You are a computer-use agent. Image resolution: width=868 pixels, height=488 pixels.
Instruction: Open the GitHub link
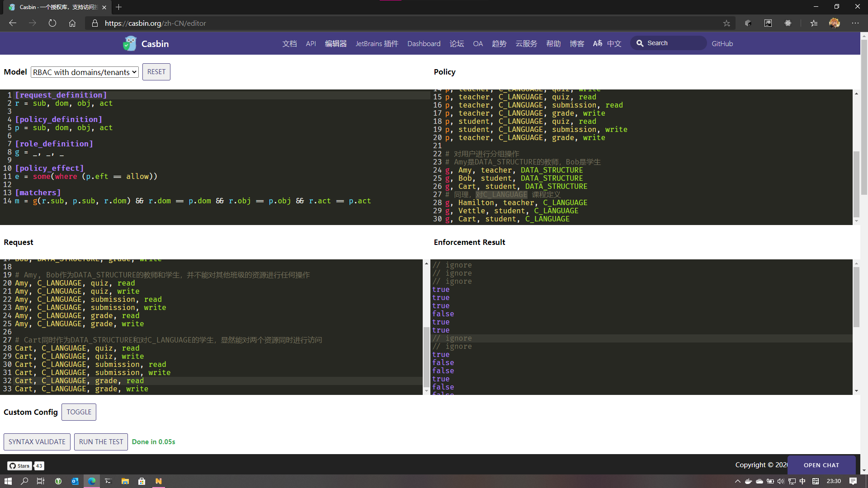(x=722, y=44)
